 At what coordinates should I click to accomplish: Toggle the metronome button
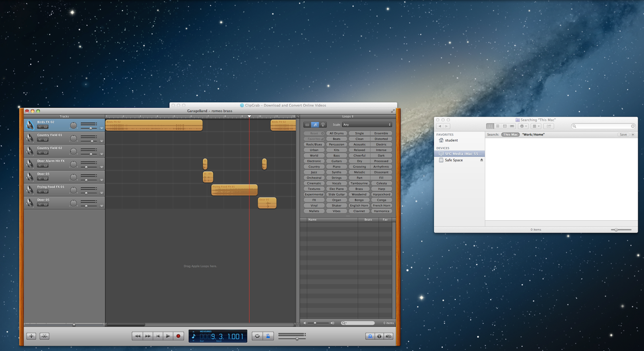pyautogui.click(x=268, y=336)
